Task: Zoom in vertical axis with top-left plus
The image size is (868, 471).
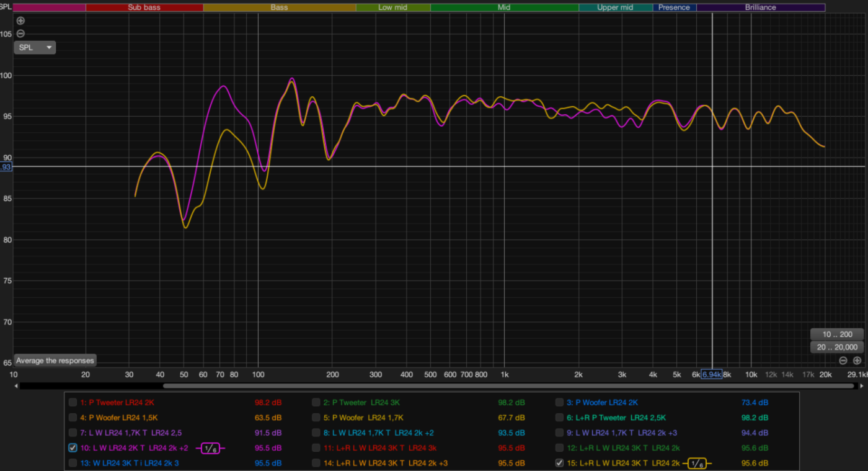Action: (x=20, y=20)
